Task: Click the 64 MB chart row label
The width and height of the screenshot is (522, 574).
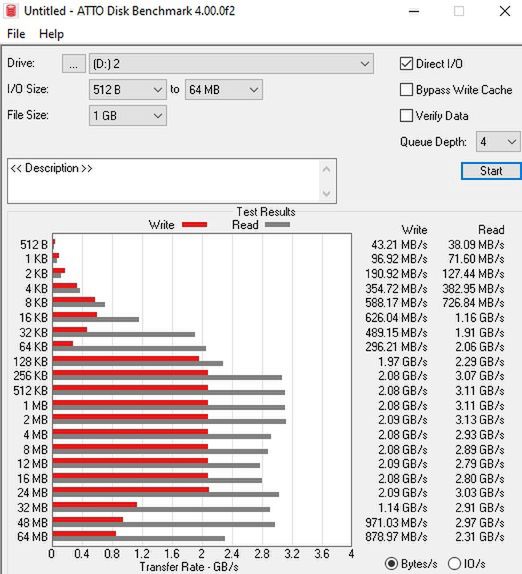Action: click(33, 537)
